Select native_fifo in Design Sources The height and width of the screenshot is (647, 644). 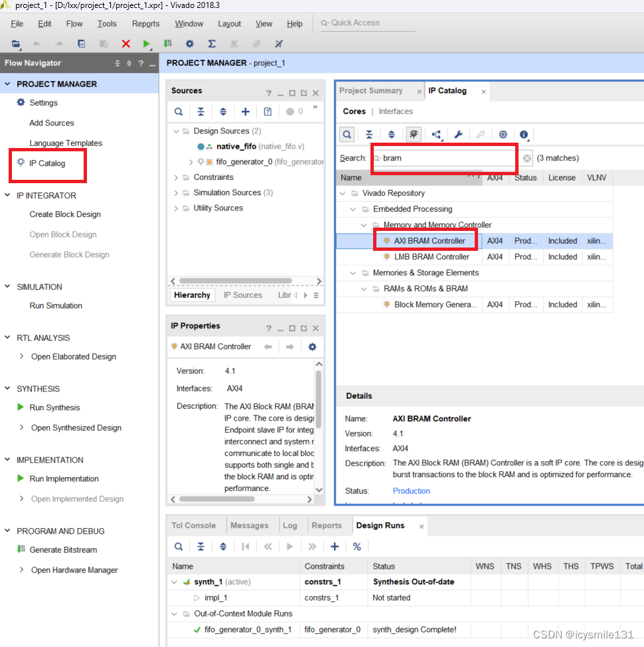point(236,147)
